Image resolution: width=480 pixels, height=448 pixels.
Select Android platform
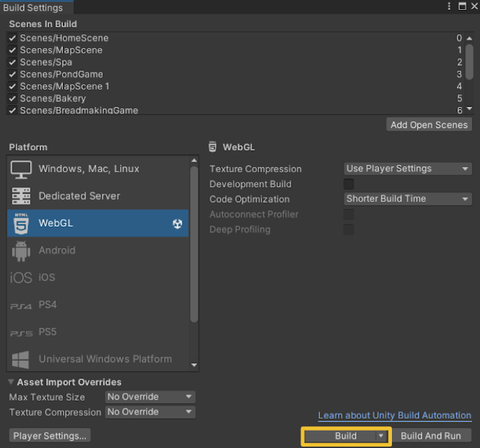[x=98, y=250]
